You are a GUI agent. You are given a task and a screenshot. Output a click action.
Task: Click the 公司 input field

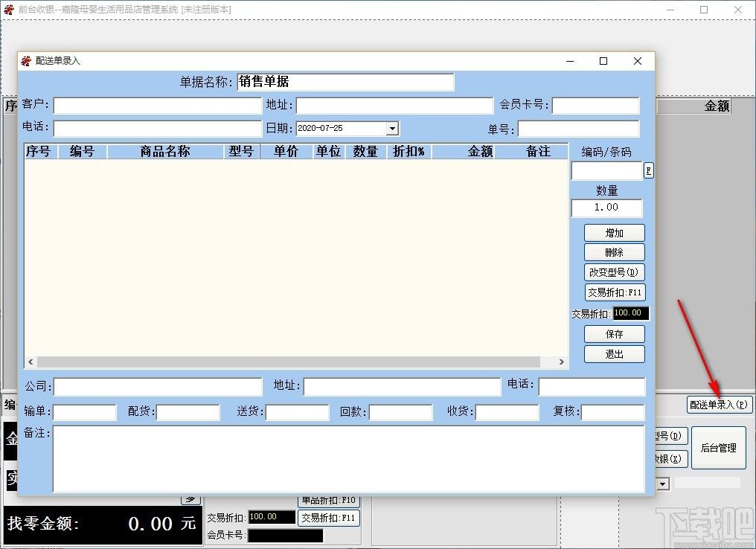click(x=157, y=387)
